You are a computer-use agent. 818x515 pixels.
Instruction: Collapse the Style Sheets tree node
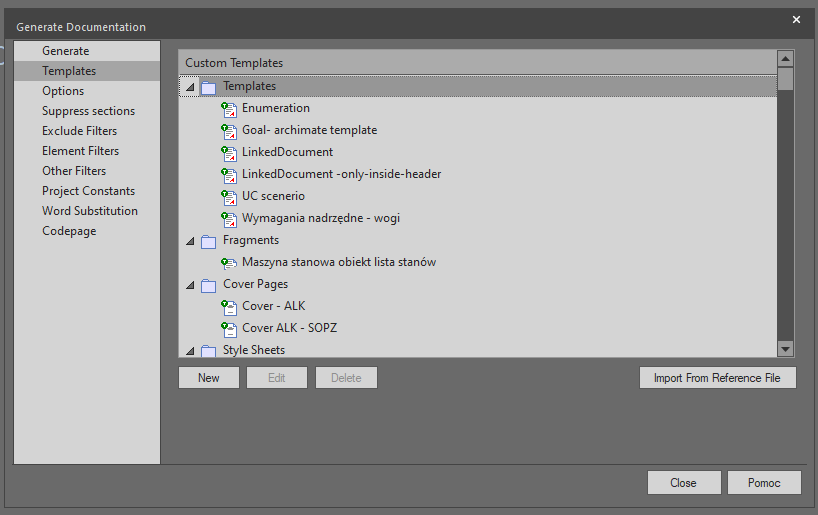pyautogui.click(x=190, y=351)
